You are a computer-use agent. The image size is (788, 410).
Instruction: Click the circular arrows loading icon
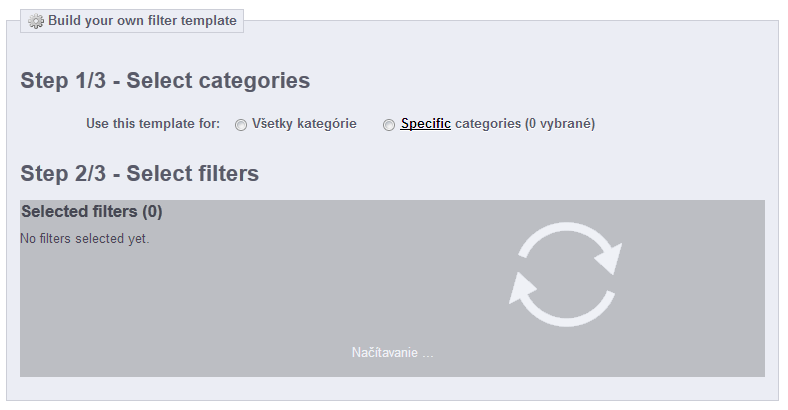[566, 274]
